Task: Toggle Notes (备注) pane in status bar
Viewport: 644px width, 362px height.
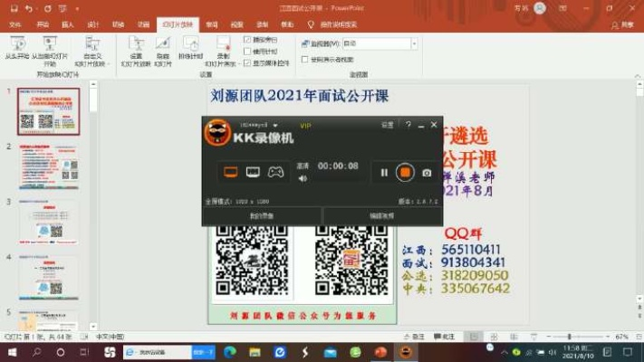Action: point(414,337)
